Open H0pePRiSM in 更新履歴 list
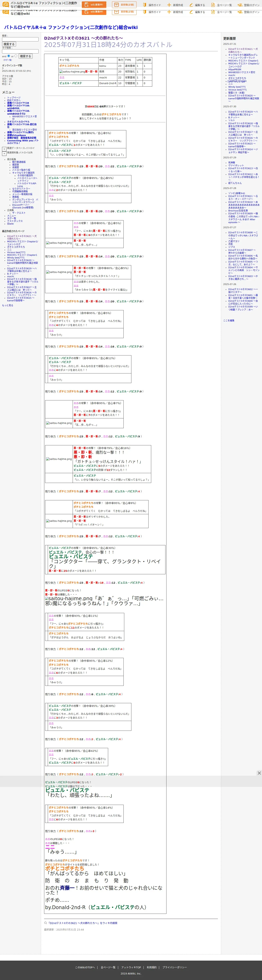The height and width of the screenshot is (980, 262). pos(235,69)
